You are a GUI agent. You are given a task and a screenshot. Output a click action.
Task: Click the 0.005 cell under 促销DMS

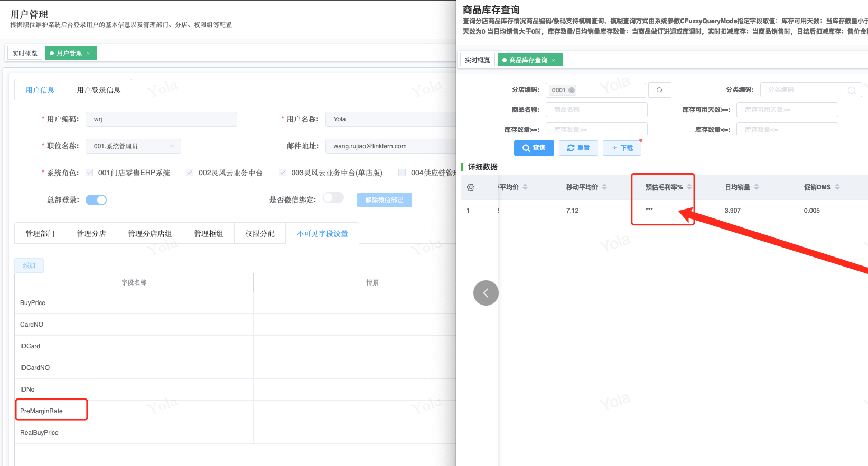pyautogui.click(x=812, y=211)
